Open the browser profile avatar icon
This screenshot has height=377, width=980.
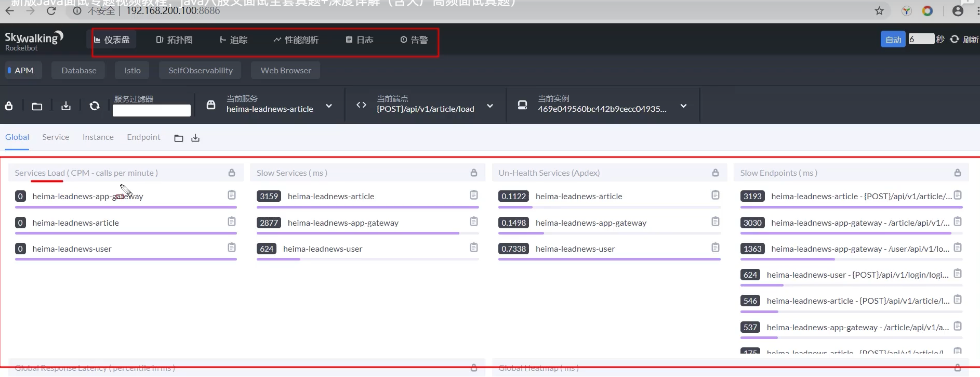(958, 11)
